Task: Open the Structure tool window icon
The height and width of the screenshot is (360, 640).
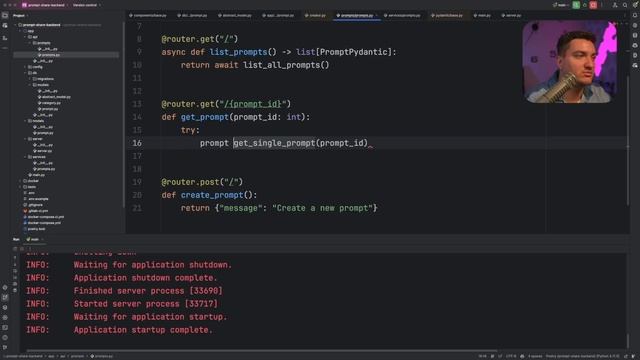Action: 5,38
